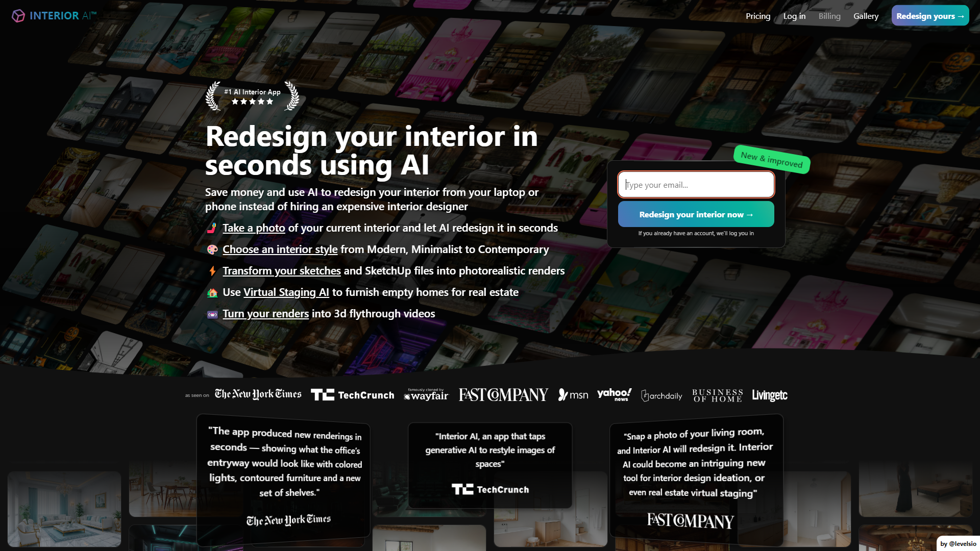Image resolution: width=980 pixels, height=551 pixels.
Task: Click the Wayfair logo in press bar
Action: pos(426,395)
